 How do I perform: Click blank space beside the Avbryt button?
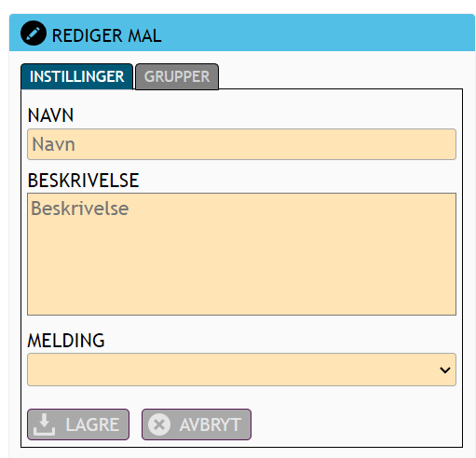point(354,424)
